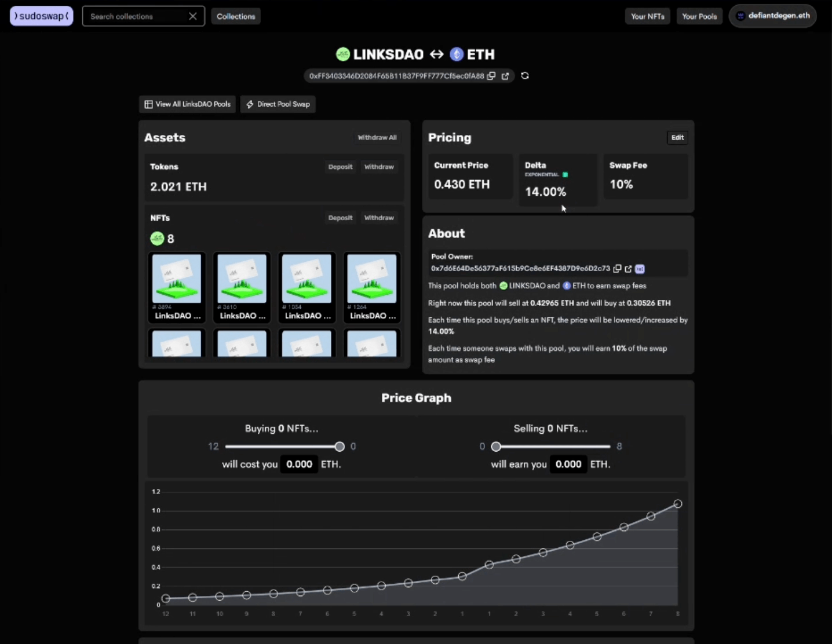This screenshot has height=644, width=832.
Task: Withdraw NFTs from the pool
Action: click(379, 218)
